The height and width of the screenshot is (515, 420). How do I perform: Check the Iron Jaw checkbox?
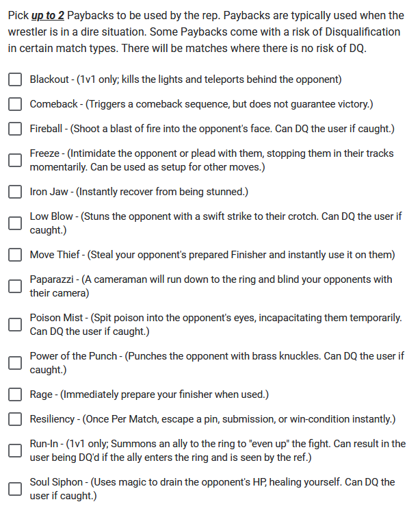[x=15, y=192]
